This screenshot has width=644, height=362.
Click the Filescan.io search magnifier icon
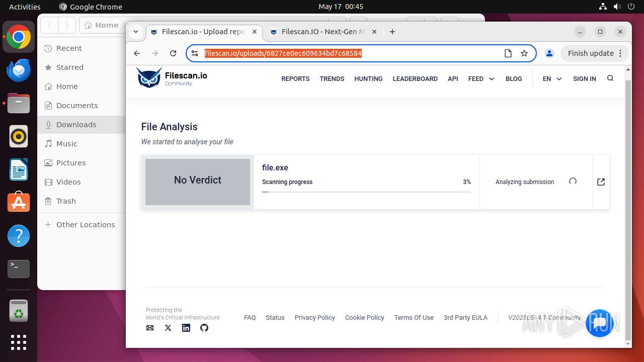610,78
